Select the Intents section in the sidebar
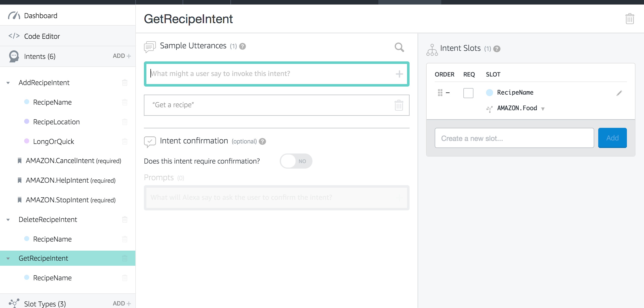The height and width of the screenshot is (308, 644). [x=39, y=56]
